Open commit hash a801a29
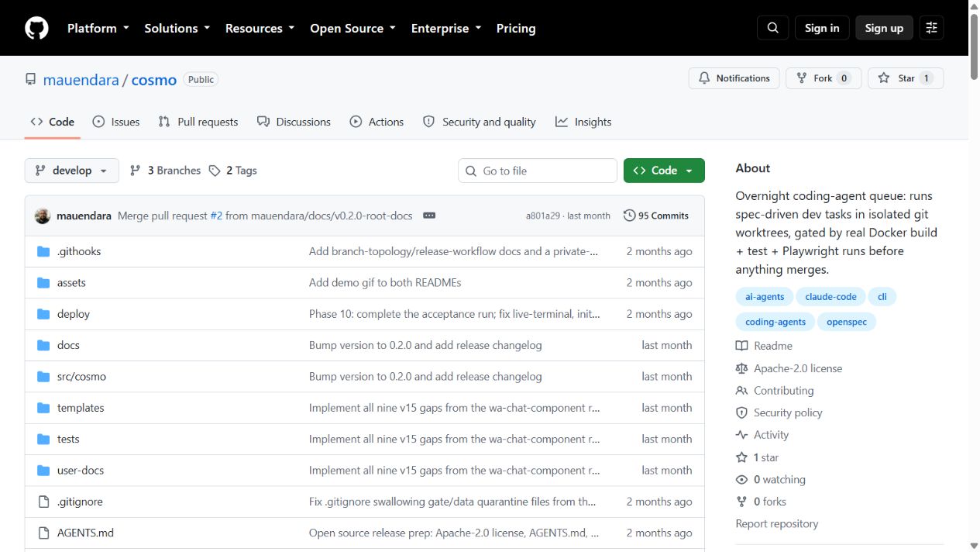The width and height of the screenshot is (980, 552). [543, 216]
